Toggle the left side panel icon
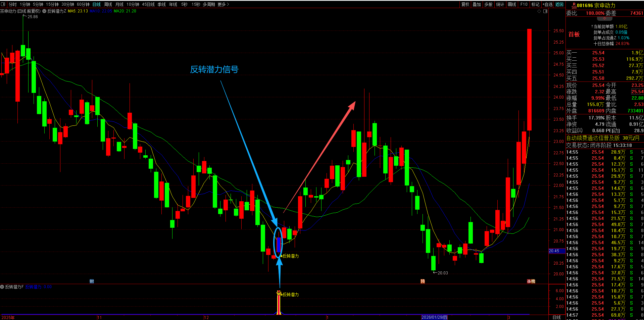Viewport: 644px width, 320px height. click(3, 4)
